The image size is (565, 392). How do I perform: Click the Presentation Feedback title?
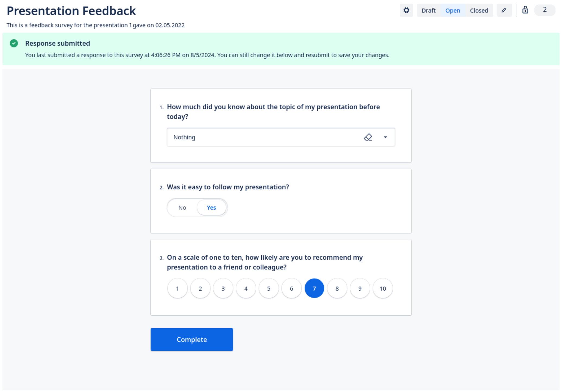[71, 11]
